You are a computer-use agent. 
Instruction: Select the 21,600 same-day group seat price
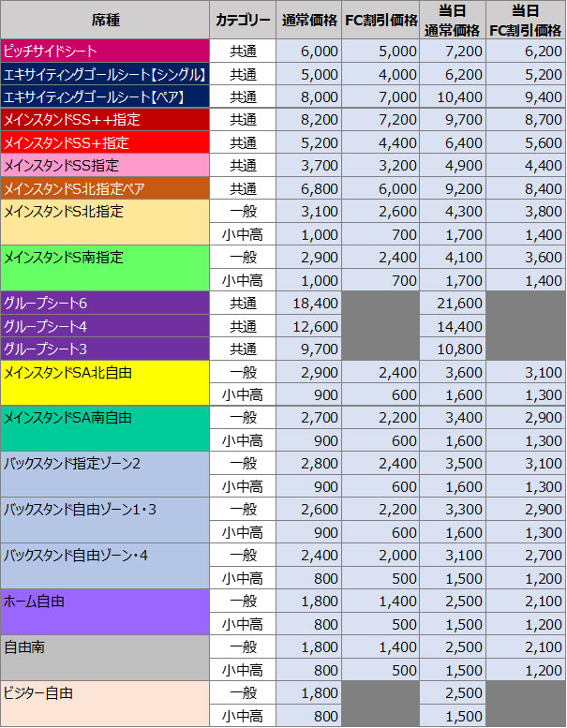point(454,304)
